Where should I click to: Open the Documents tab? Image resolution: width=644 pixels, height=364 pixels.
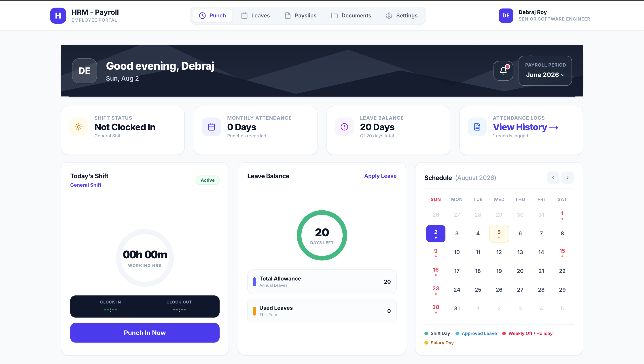coord(351,15)
